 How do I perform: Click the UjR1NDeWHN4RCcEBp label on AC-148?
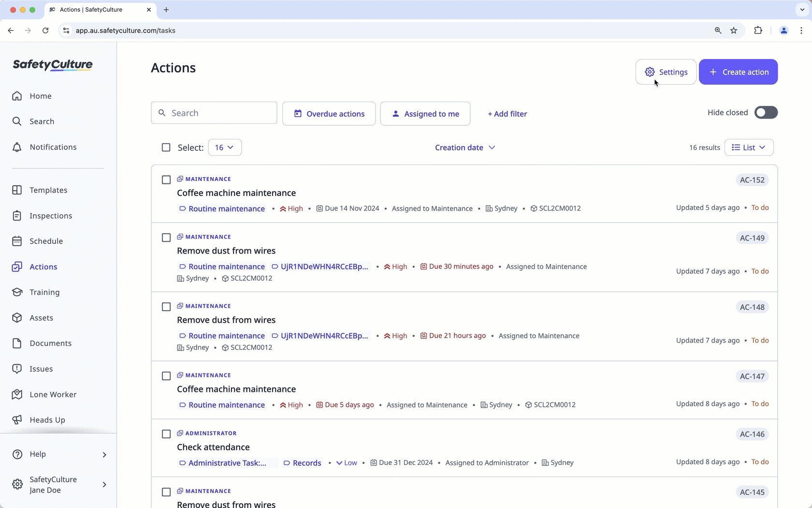tap(320, 336)
